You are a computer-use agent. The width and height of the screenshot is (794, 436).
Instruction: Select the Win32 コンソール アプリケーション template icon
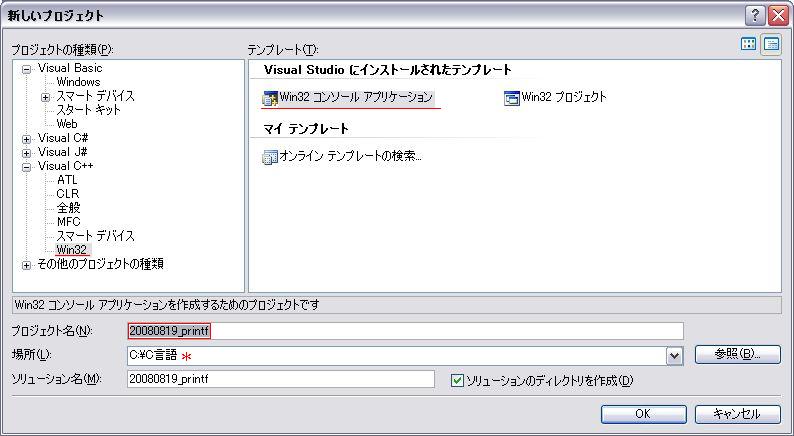click(270, 98)
